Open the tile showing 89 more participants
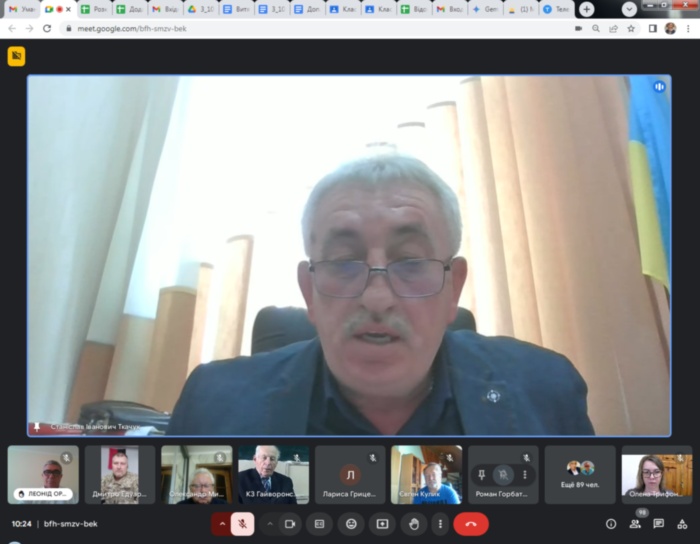The height and width of the screenshot is (544, 700). (x=580, y=474)
